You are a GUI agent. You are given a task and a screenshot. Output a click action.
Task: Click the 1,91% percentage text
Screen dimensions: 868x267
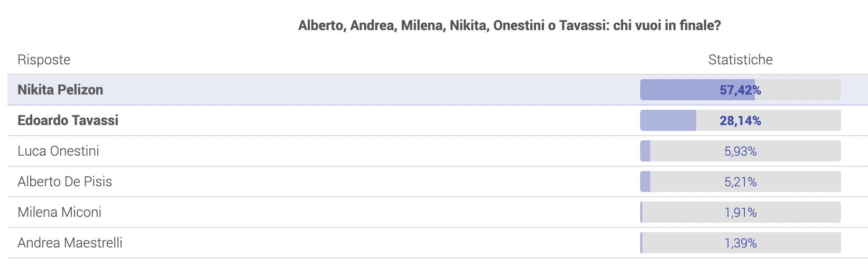coord(740,213)
